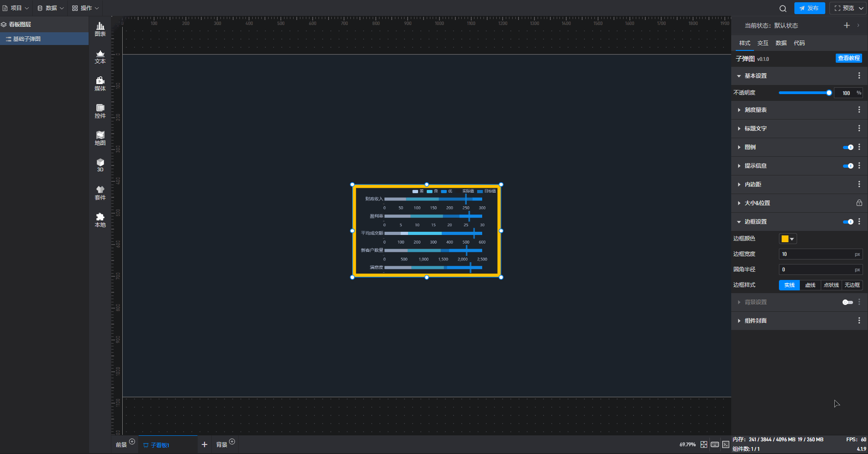Open the 边框颜色 border color swatch

788,239
